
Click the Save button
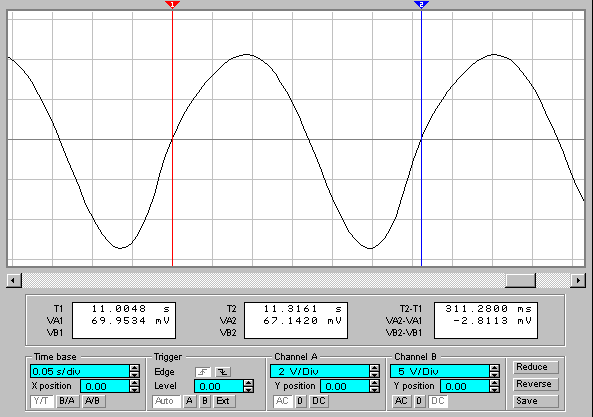click(536, 401)
